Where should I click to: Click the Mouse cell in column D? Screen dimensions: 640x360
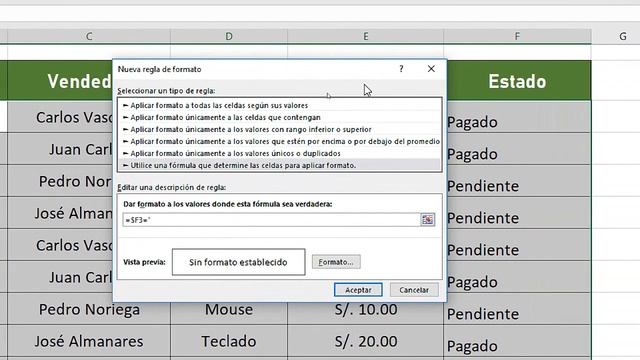[229, 309]
